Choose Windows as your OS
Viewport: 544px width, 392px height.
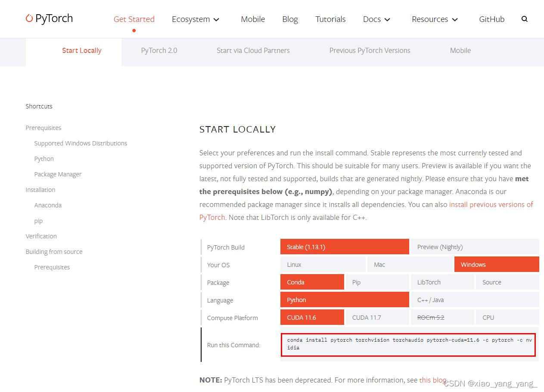(497, 265)
